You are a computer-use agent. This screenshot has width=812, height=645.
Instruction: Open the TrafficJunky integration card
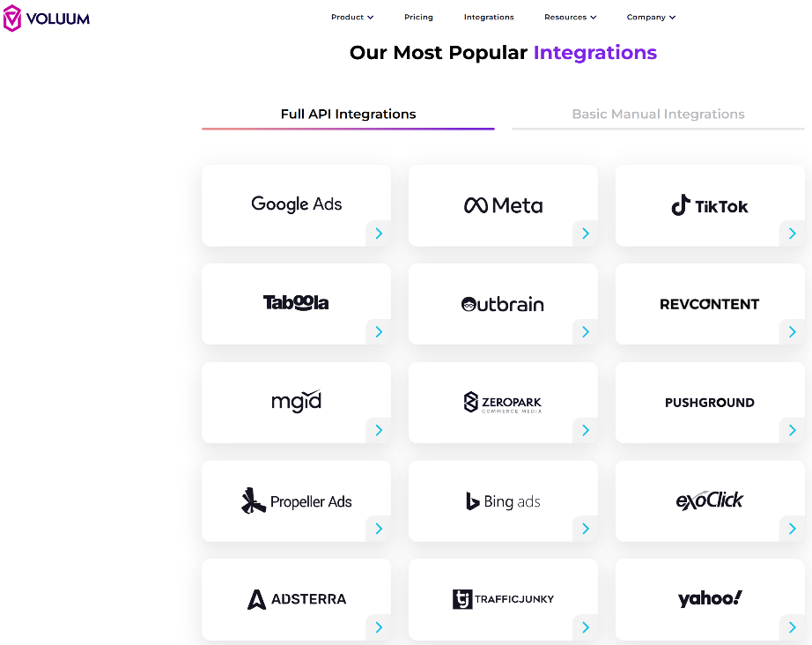(x=502, y=599)
